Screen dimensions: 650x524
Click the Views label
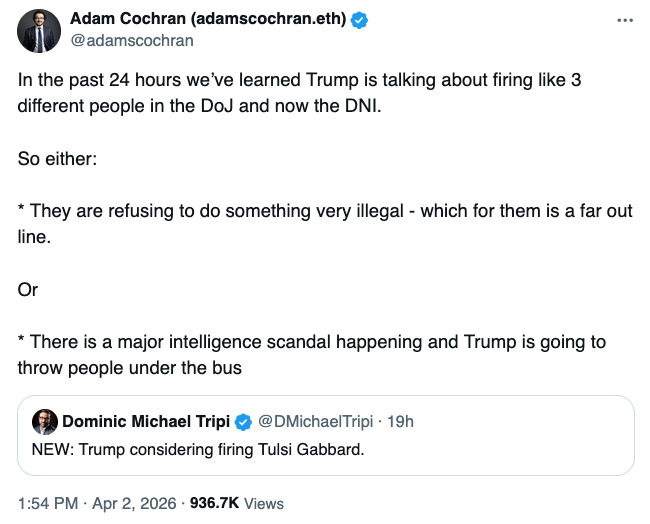(264, 503)
